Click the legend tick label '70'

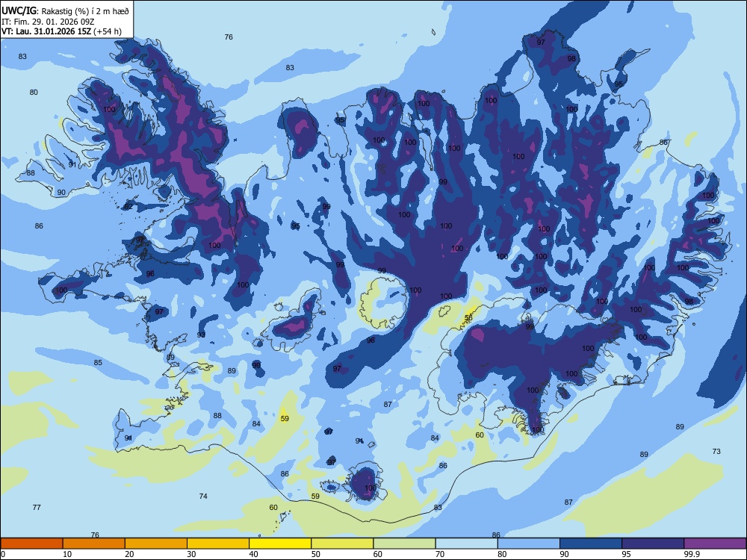tap(440, 554)
